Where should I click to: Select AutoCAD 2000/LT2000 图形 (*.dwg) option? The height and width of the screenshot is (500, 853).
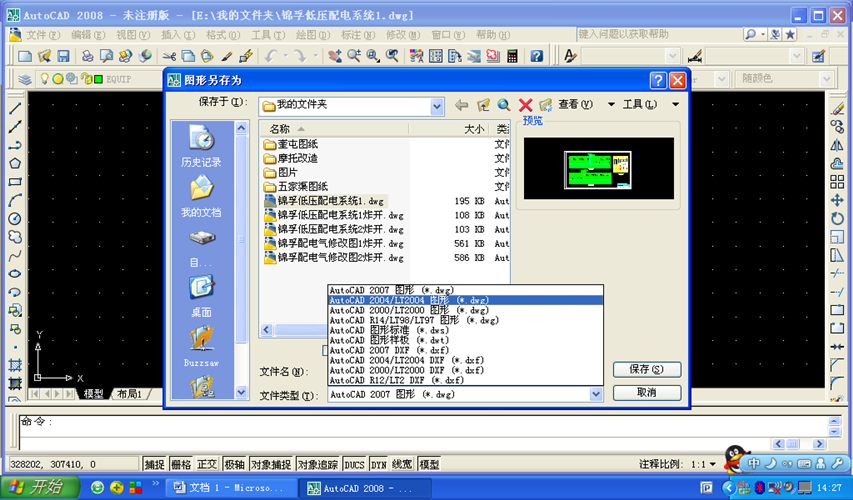pyautogui.click(x=466, y=310)
